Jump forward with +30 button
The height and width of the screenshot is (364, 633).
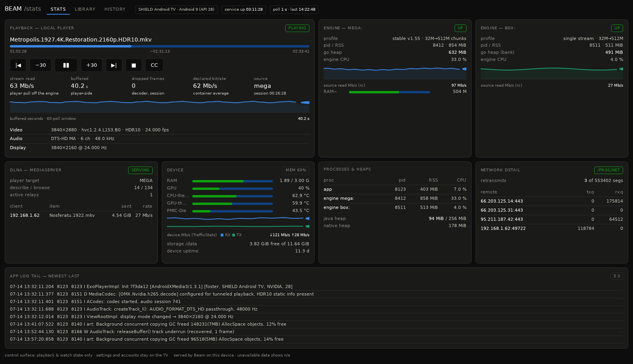(x=91, y=65)
